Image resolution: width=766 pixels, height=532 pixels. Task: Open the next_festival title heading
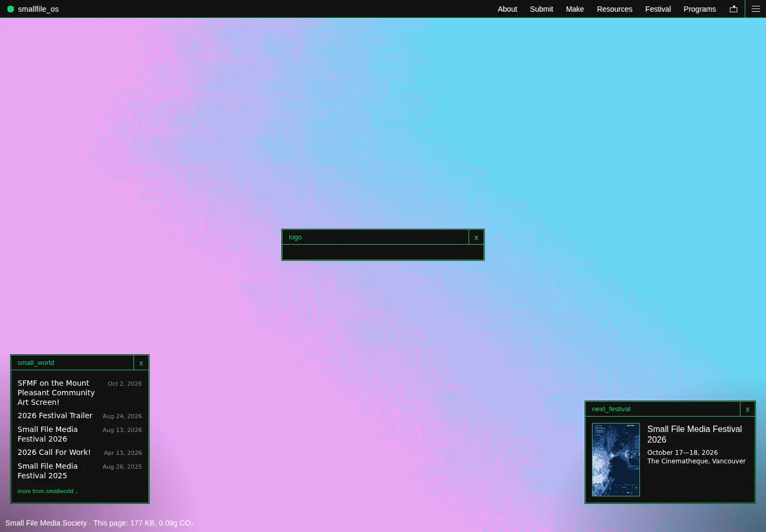(694, 434)
